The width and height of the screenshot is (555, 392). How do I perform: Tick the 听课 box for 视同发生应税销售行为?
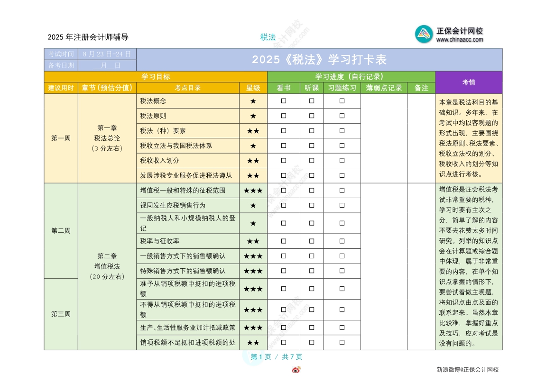point(312,205)
